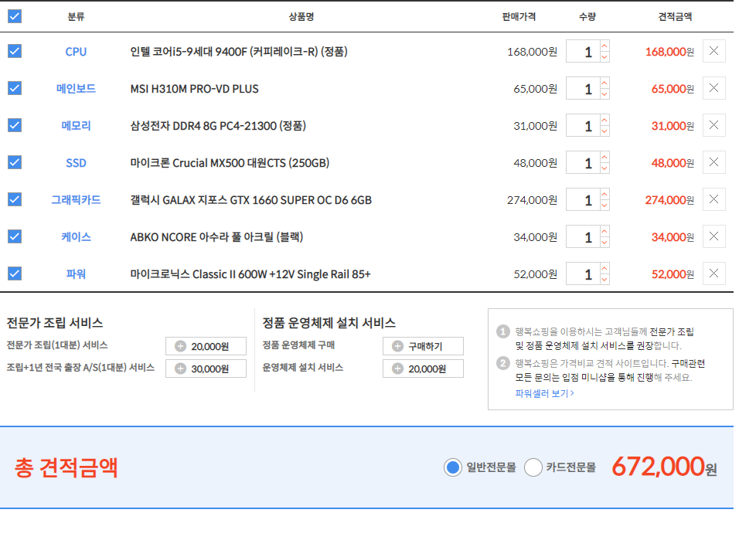This screenshot has width=756, height=557.
Task: Click the 견적금액 column header
Action: (675, 16)
